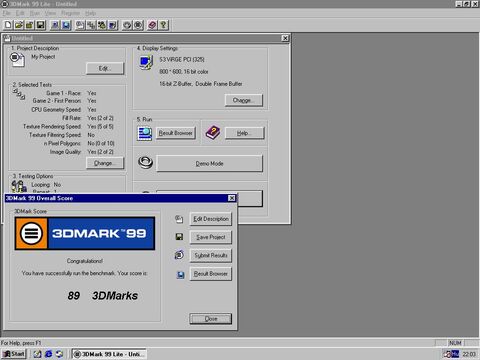Click Edit... in Project Description
The height and width of the screenshot is (360, 480).
[x=105, y=68]
